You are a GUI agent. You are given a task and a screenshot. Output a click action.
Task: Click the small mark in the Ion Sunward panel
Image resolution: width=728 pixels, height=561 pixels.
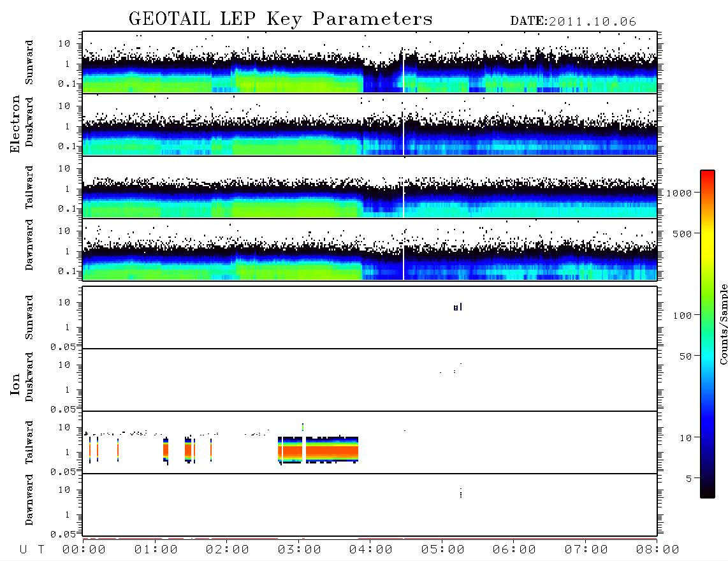tap(458, 307)
